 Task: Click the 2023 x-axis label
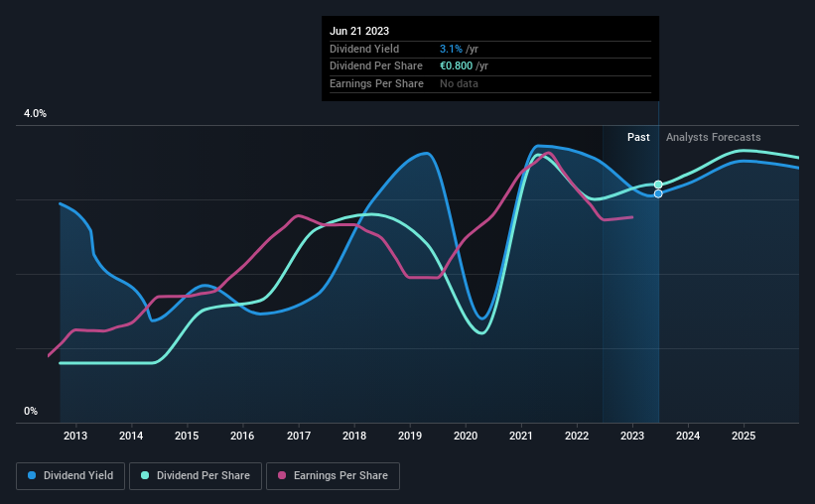click(632, 436)
